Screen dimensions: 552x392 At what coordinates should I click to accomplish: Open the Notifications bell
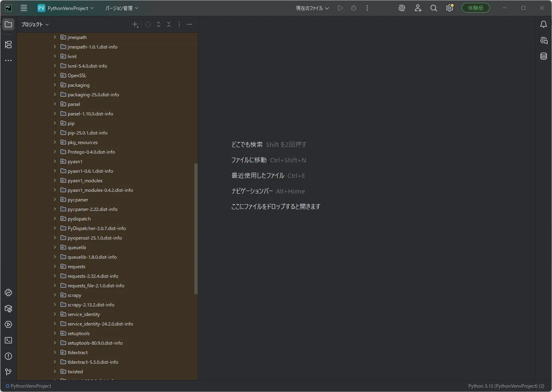(x=544, y=24)
